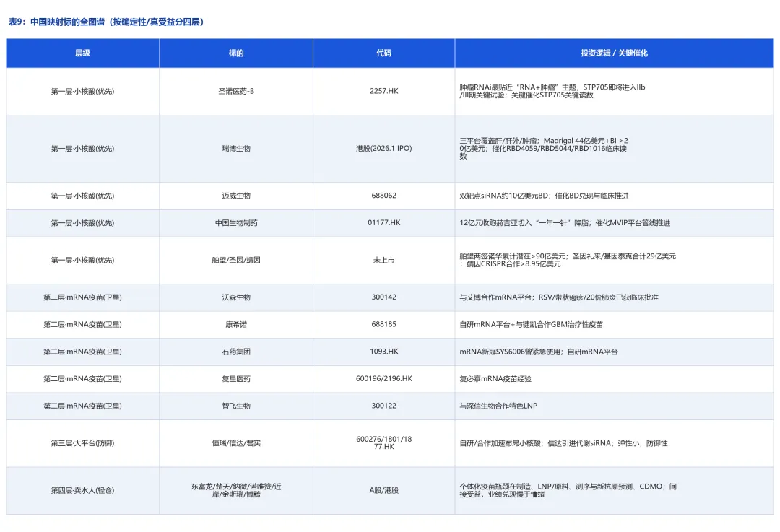Viewport: 780px width, 532px height.
Task: Select the code 688185
Action: (x=384, y=324)
